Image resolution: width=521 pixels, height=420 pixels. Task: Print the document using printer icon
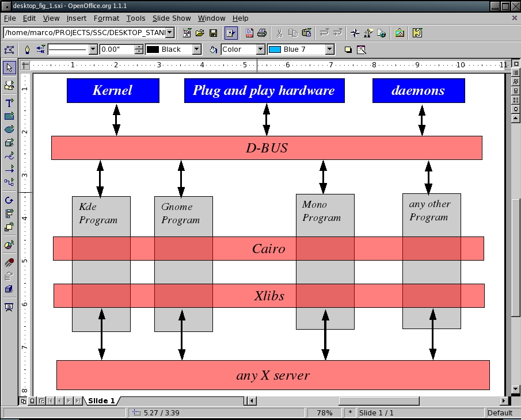pos(262,33)
